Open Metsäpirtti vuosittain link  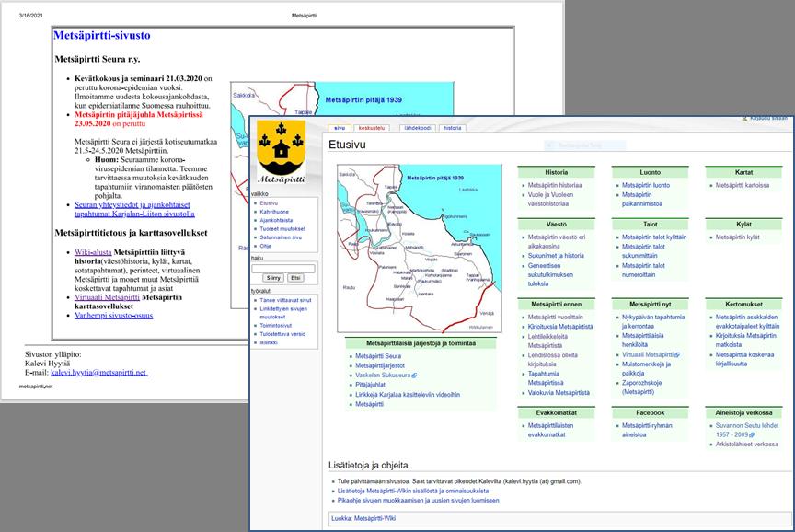[x=555, y=317]
